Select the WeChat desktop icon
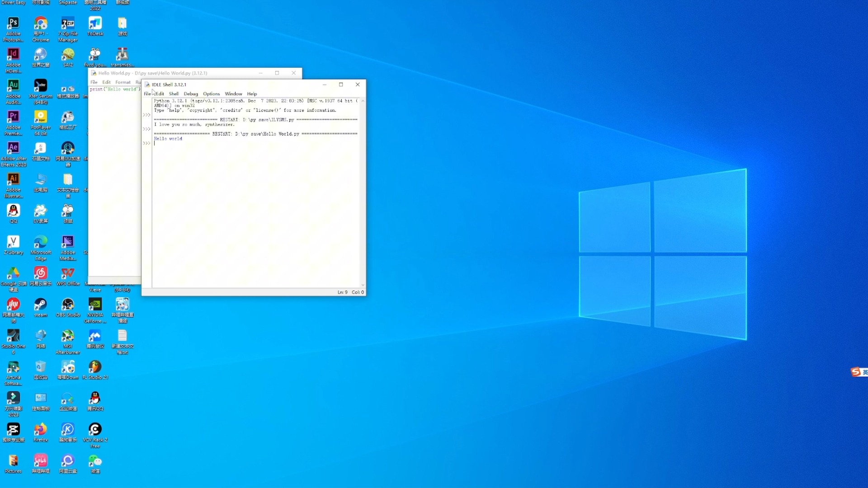868x488 pixels. 95,463
